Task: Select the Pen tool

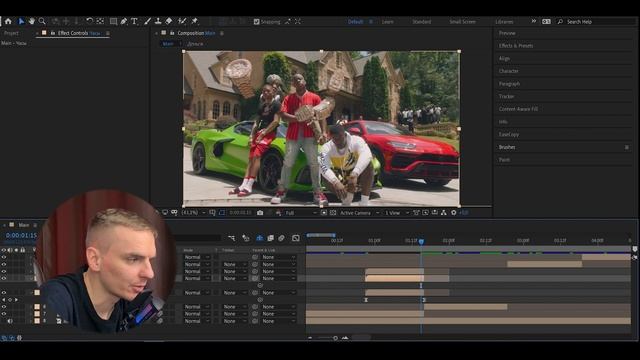Action: point(124,21)
